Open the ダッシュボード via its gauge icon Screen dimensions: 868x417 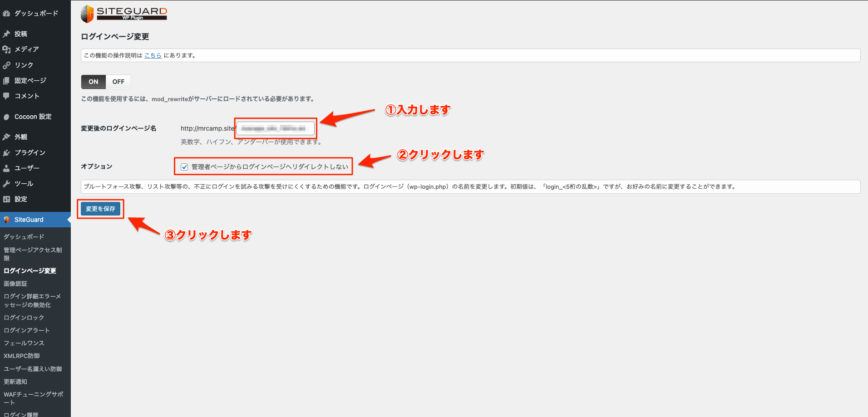(x=6, y=13)
